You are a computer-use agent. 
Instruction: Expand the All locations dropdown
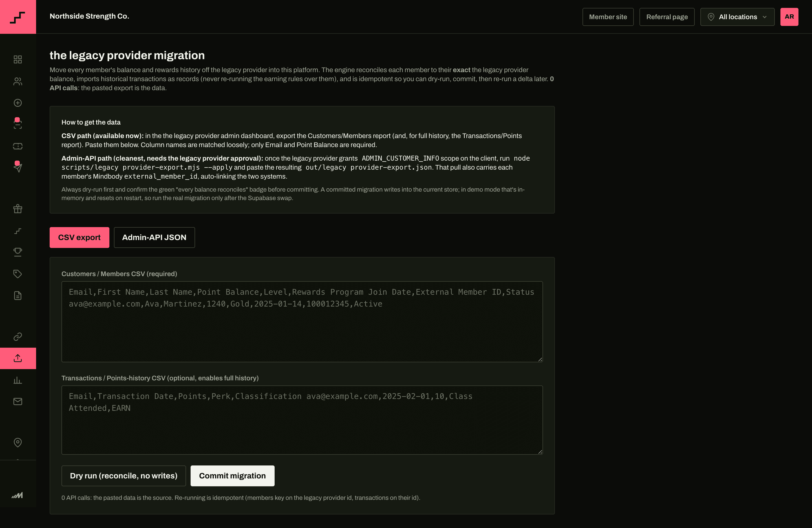(x=737, y=17)
